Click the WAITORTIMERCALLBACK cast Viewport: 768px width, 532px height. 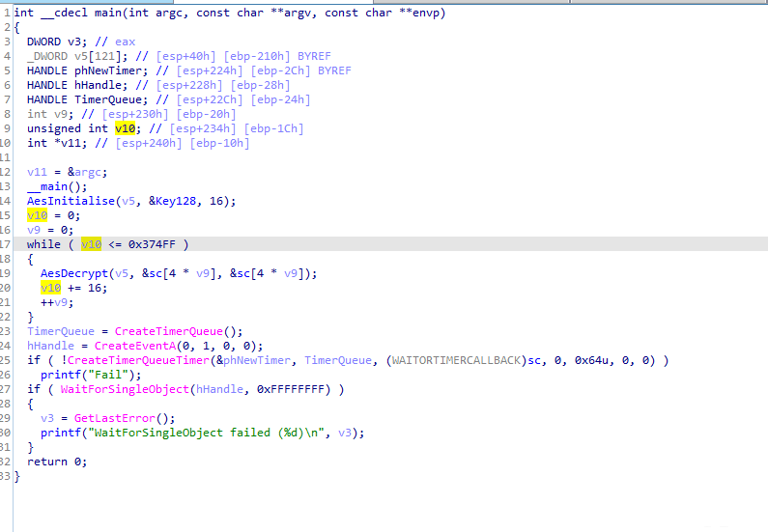457,360
